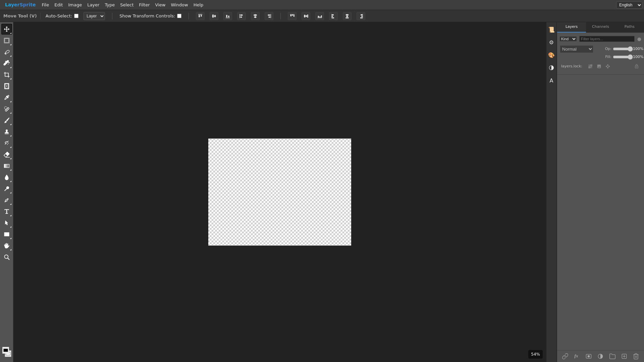Image resolution: width=644 pixels, height=362 pixels.
Task: Select the Eraser tool
Action: (x=7, y=155)
